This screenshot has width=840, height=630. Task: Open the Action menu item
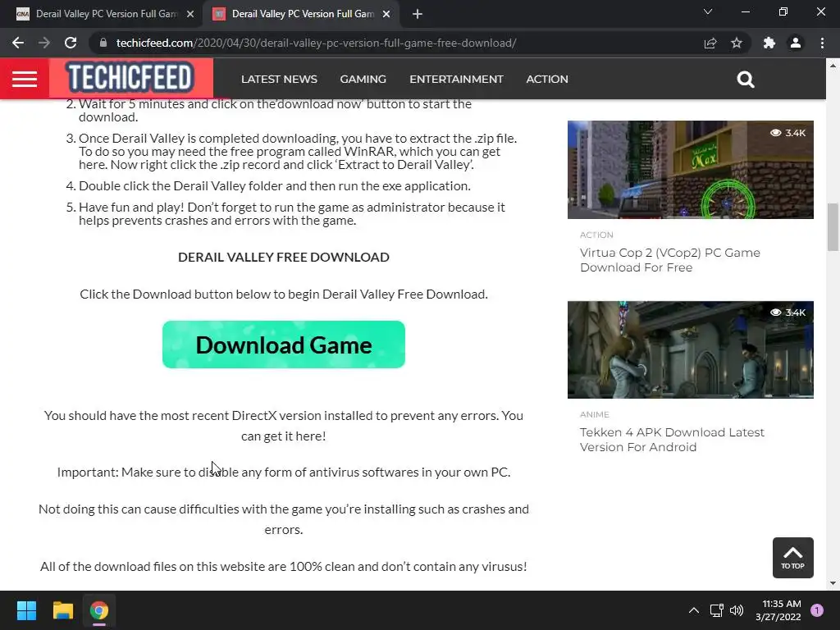(547, 80)
